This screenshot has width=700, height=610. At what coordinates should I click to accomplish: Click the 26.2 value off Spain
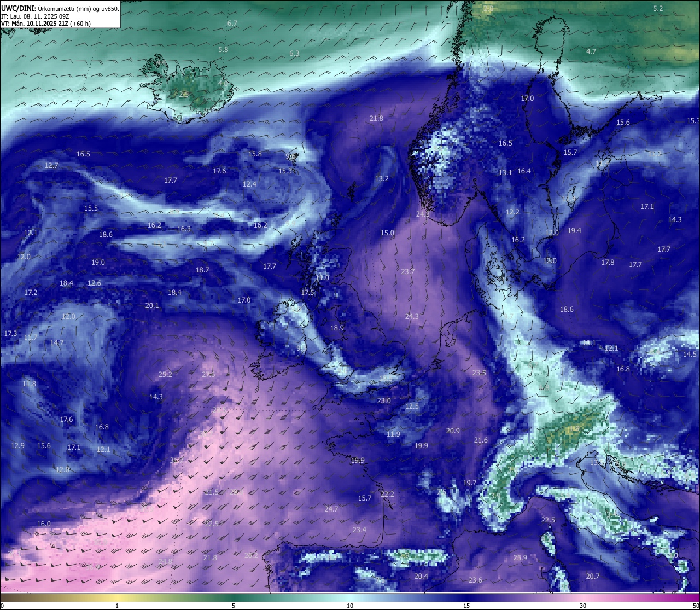(251, 556)
